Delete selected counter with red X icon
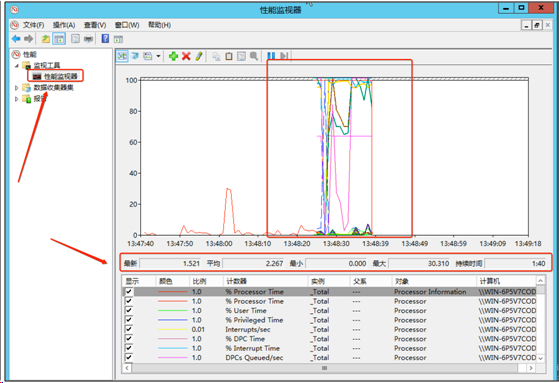 pos(186,56)
